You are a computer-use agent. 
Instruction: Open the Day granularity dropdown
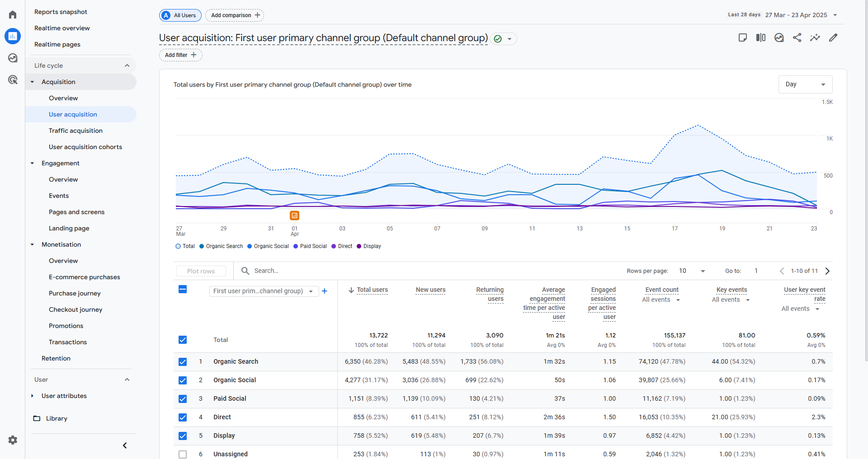(x=805, y=84)
